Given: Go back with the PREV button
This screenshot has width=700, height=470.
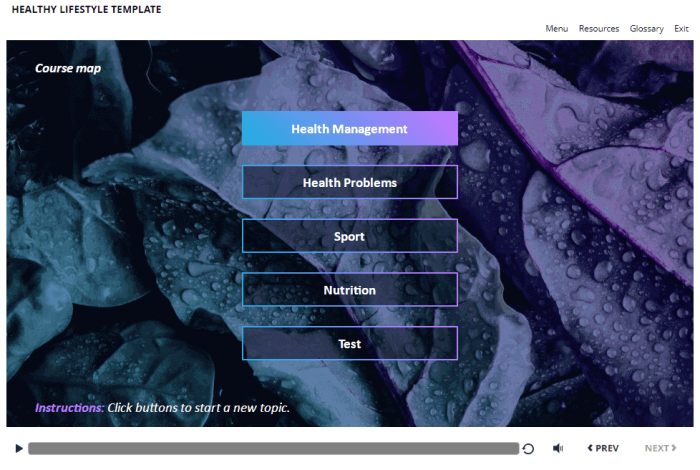Looking at the screenshot, I should (x=603, y=449).
